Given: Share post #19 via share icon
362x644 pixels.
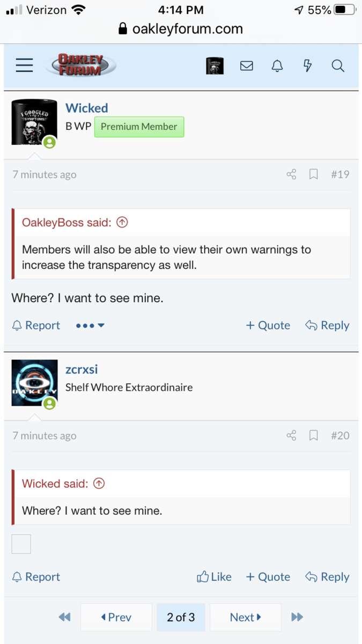Looking at the screenshot, I should click(291, 174).
